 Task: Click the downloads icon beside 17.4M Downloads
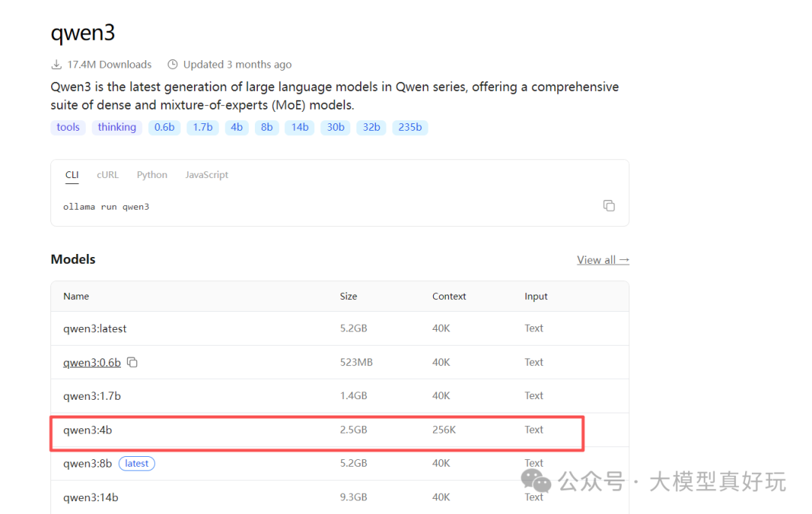pos(56,65)
